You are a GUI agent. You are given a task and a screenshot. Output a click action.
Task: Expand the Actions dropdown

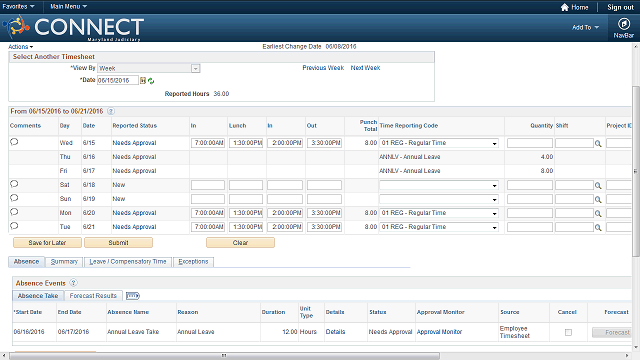[21, 47]
